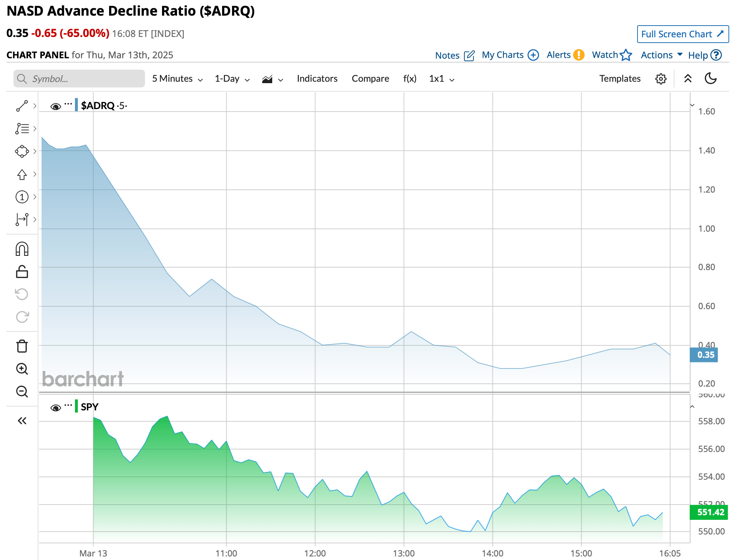Click the zoom out magnifier icon
This screenshot has width=737, height=560.
coord(22,392)
